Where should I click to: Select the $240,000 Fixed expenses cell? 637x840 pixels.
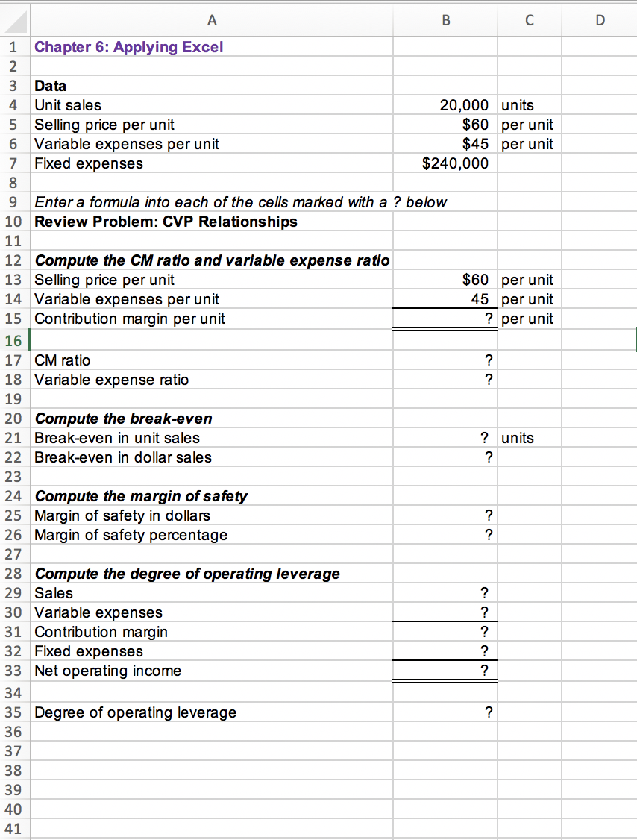[445, 163]
